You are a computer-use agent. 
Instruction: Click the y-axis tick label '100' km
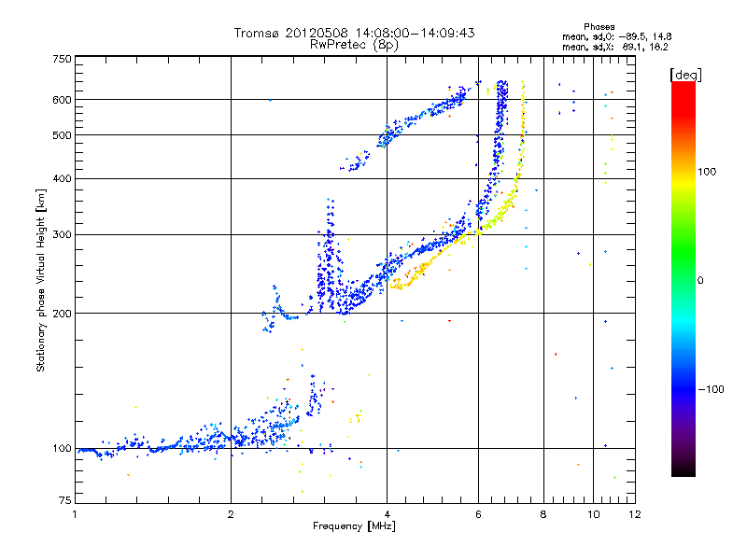62,449
